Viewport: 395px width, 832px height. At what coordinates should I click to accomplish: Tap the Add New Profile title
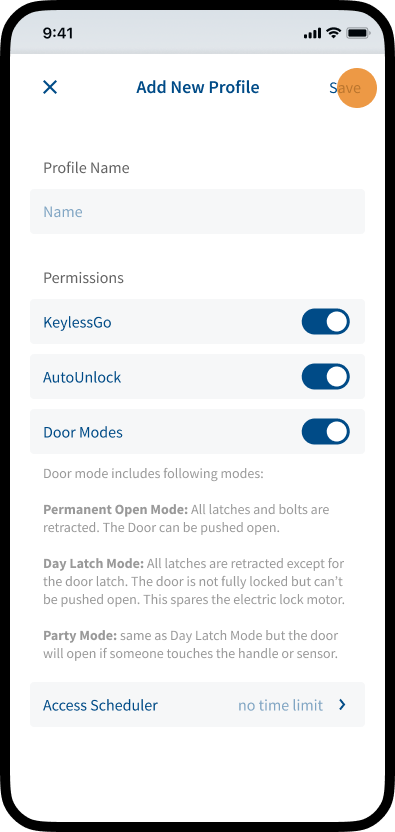198,87
